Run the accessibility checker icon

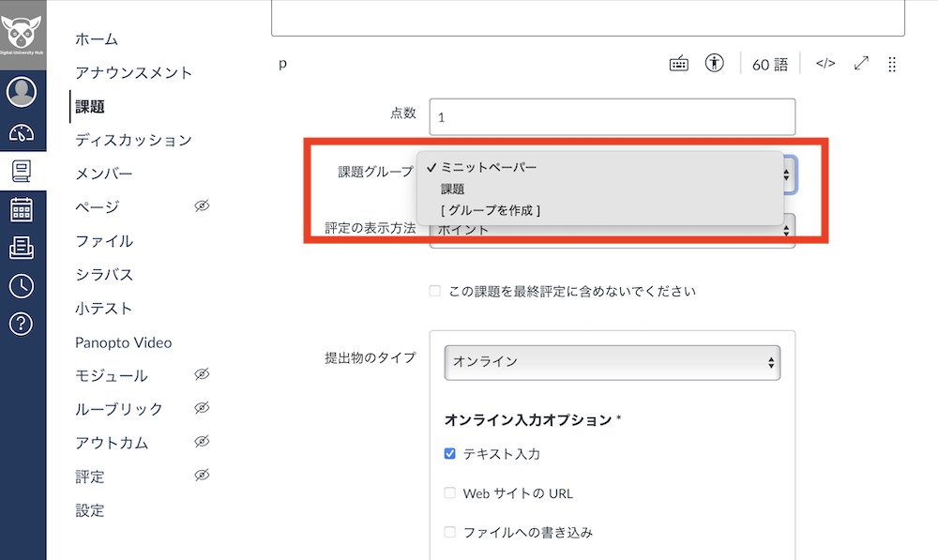(714, 64)
